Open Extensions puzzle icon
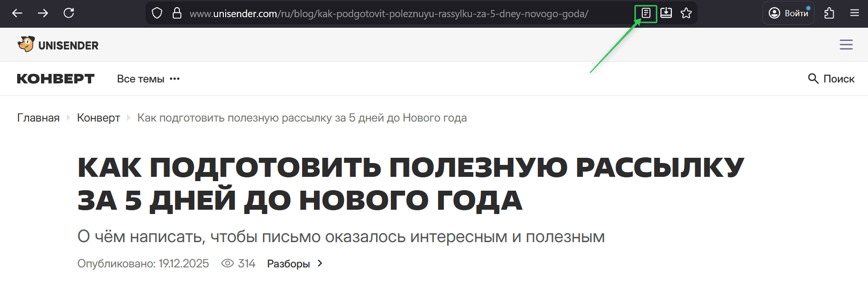868x286 pixels. pyautogui.click(x=829, y=13)
